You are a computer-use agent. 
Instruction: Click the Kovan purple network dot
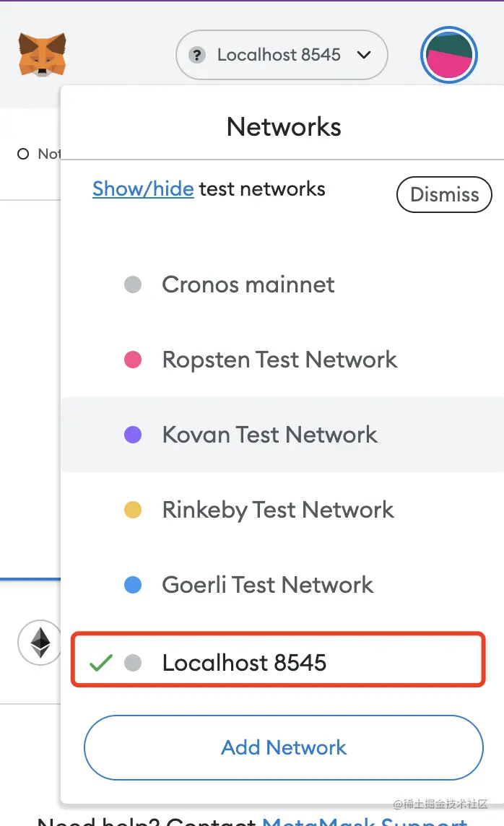[133, 435]
